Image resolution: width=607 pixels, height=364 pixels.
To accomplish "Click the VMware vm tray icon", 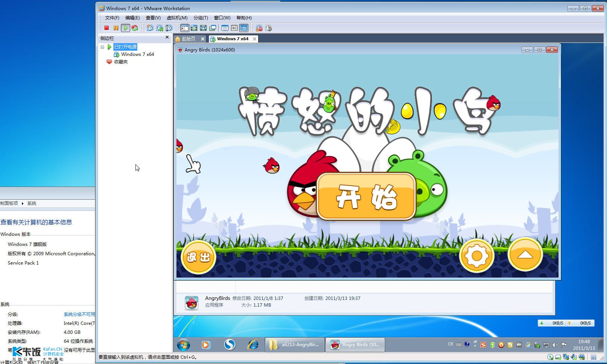I will tap(519, 345).
